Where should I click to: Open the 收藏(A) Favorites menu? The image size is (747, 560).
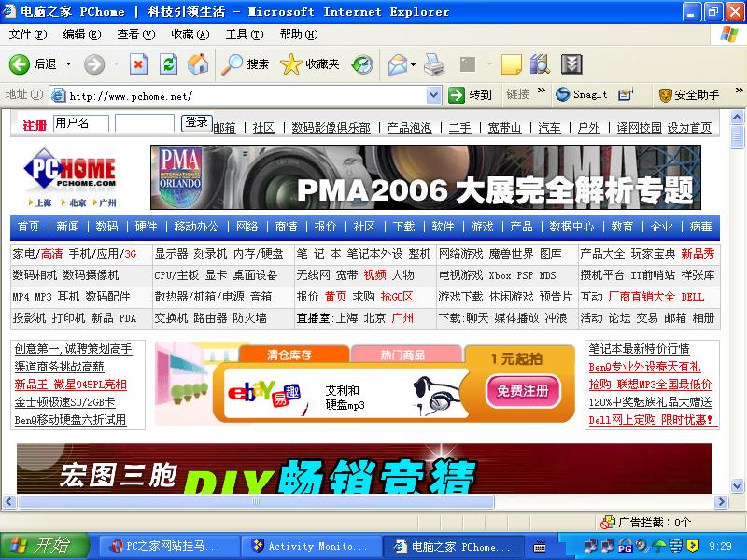click(x=190, y=35)
